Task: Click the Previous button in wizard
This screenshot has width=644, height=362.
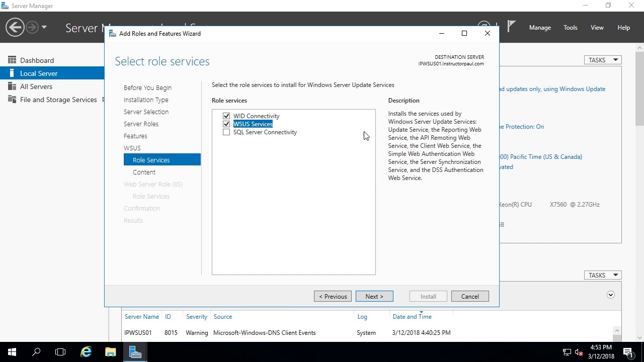Action: (x=333, y=297)
